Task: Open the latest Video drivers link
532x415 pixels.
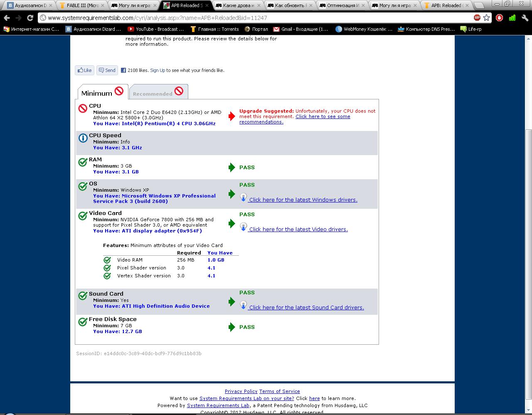Action: 298,229
